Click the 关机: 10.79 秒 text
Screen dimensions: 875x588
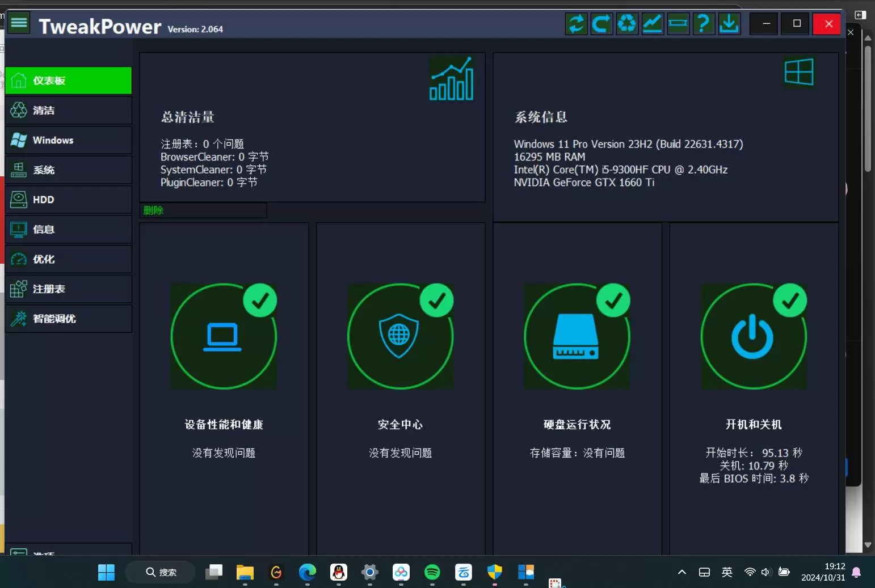tap(754, 466)
